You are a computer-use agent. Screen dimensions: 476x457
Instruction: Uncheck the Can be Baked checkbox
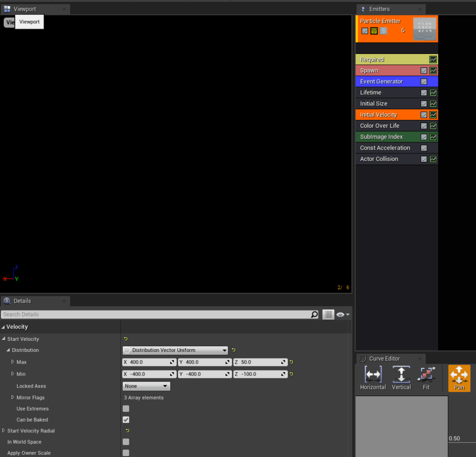click(126, 420)
